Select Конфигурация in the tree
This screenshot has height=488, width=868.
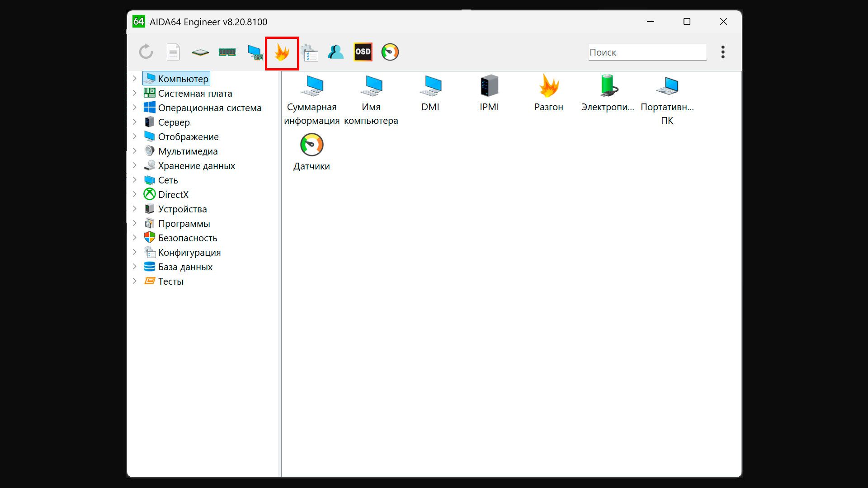(x=182, y=253)
